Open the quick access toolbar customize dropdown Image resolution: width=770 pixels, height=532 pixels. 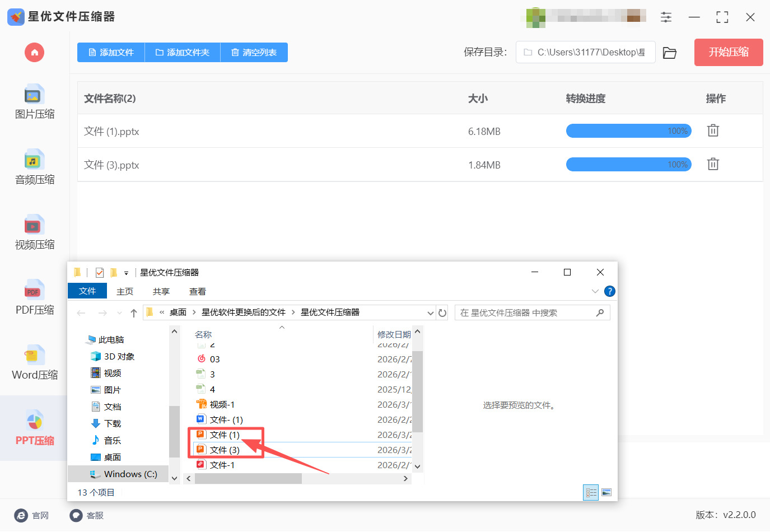127,273
